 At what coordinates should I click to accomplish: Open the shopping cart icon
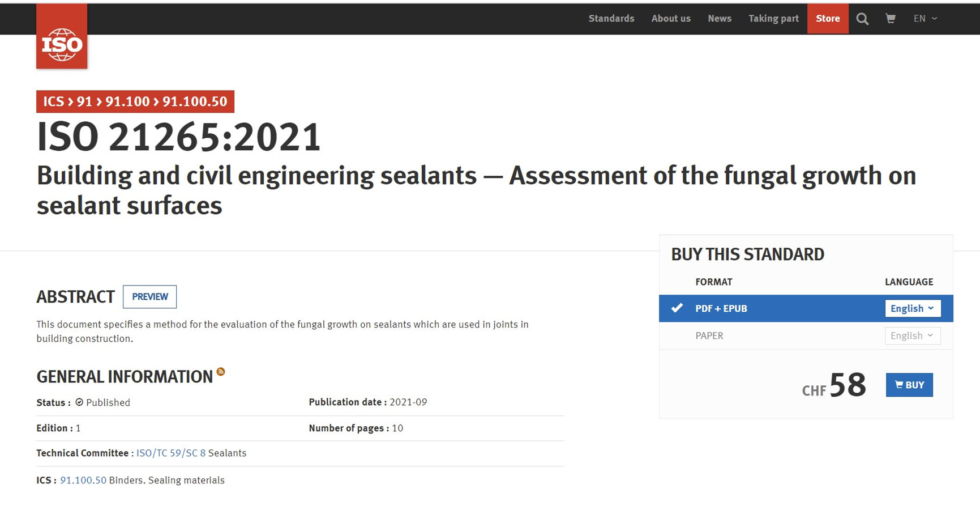891,19
